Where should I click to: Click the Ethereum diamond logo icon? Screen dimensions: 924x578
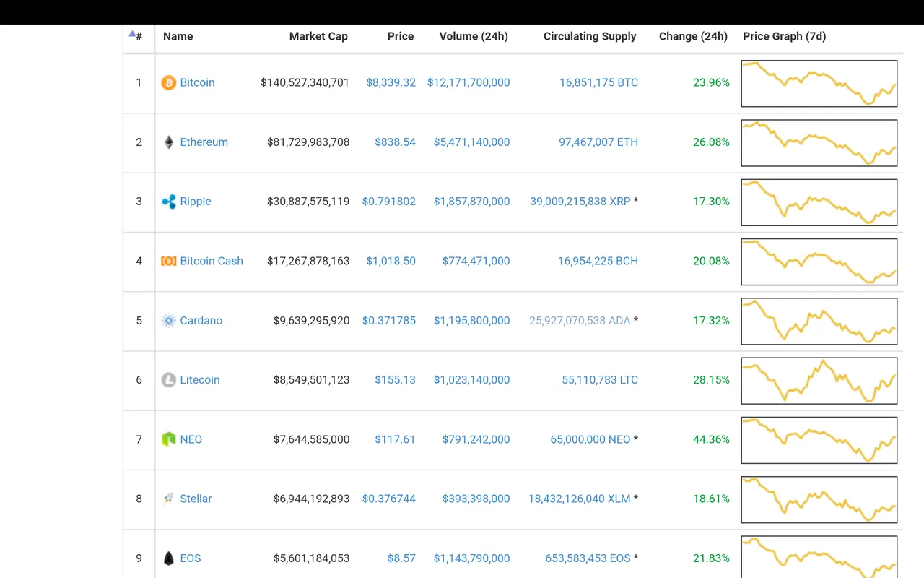click(x=168, y=142)
